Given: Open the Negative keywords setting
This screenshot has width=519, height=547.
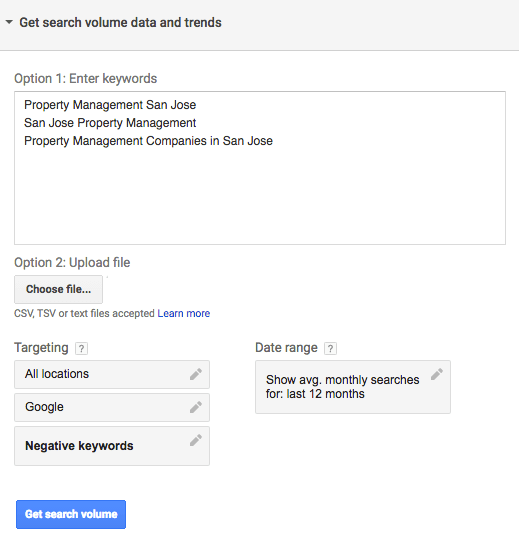Looking at the screenshot, I should (112, 446).
